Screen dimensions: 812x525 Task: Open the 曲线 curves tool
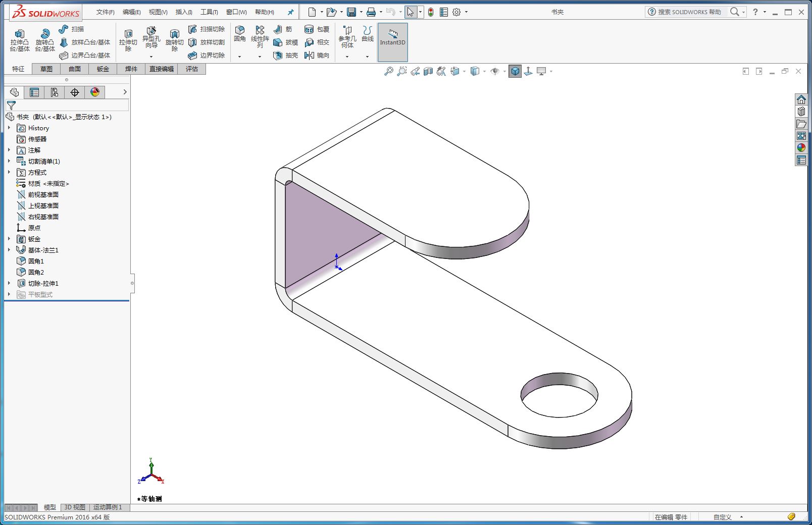[368, 34]
